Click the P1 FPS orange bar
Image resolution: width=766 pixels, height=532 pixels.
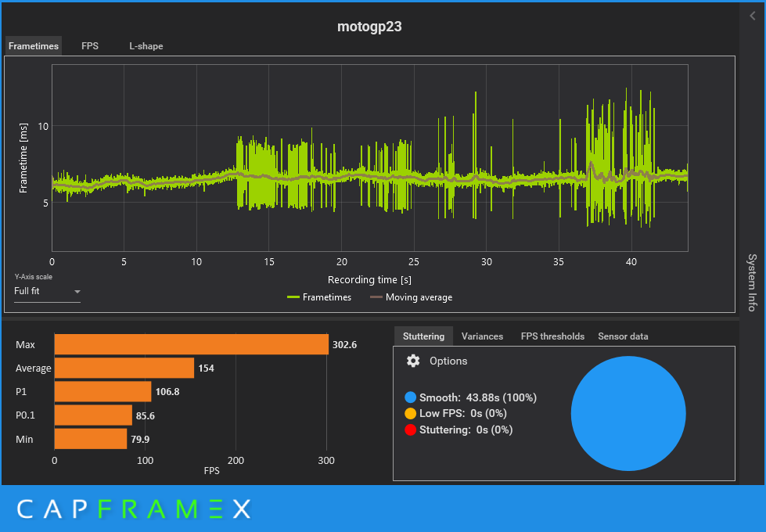[102, 391]
